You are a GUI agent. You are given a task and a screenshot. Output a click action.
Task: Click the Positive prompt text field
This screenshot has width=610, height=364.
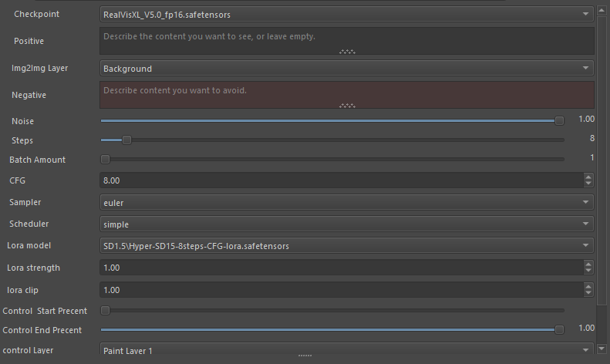(x=347, y=40)
